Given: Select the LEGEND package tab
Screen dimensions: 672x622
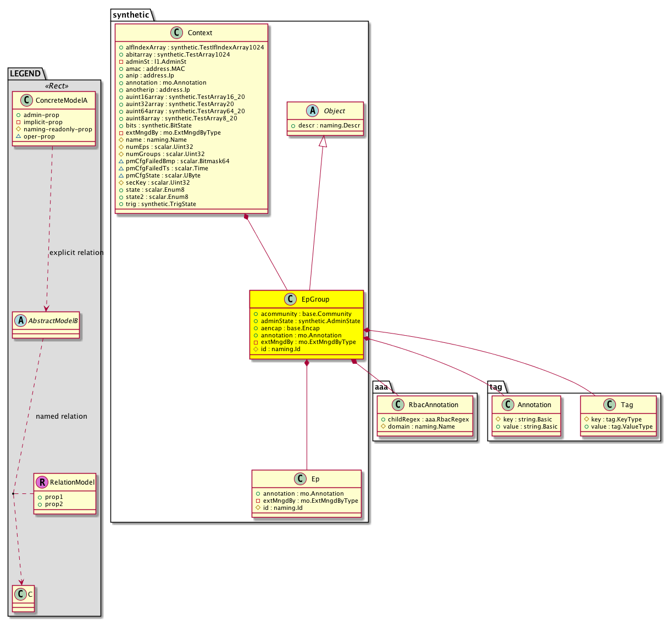Looking at the screenshot, I should (25, 74).
